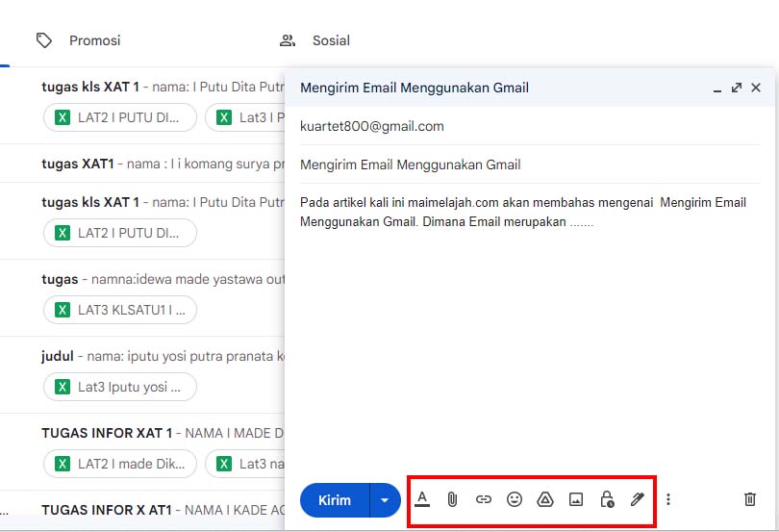Viewport: 779px width, 532px height.
Task: Close the compose window
Action: (x=756, y=88)
